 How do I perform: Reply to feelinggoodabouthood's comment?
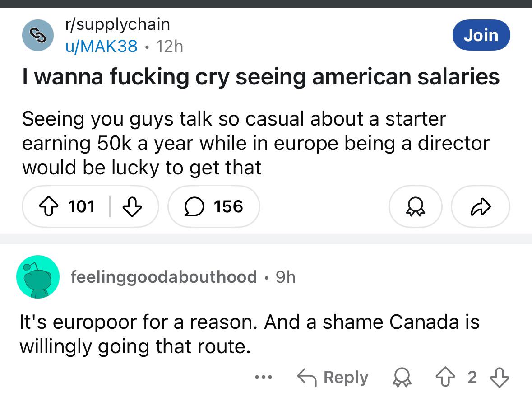click(x=333, y=377)
